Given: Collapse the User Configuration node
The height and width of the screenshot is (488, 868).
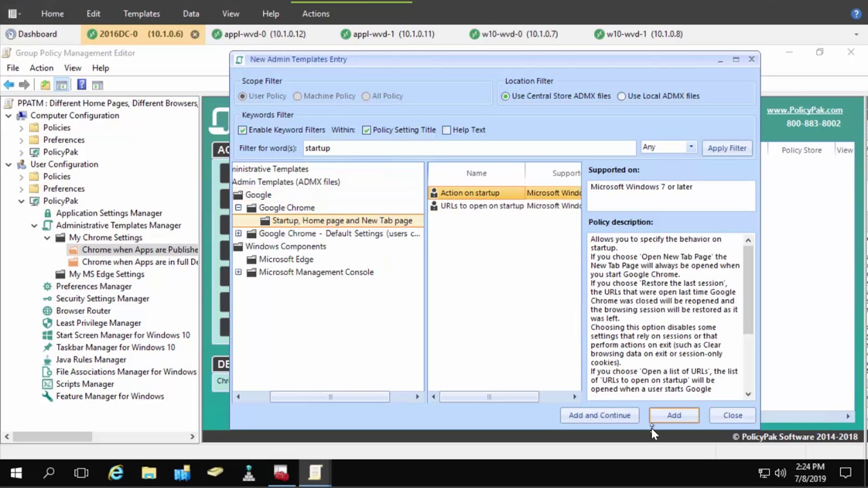Looking at the screenshot, I should click(x=8, y=164).
